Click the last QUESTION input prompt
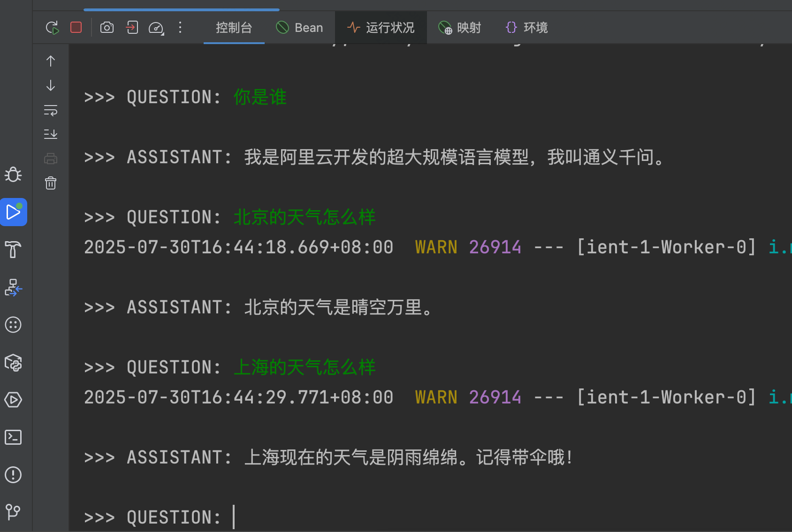 click(x=160, y=517)
